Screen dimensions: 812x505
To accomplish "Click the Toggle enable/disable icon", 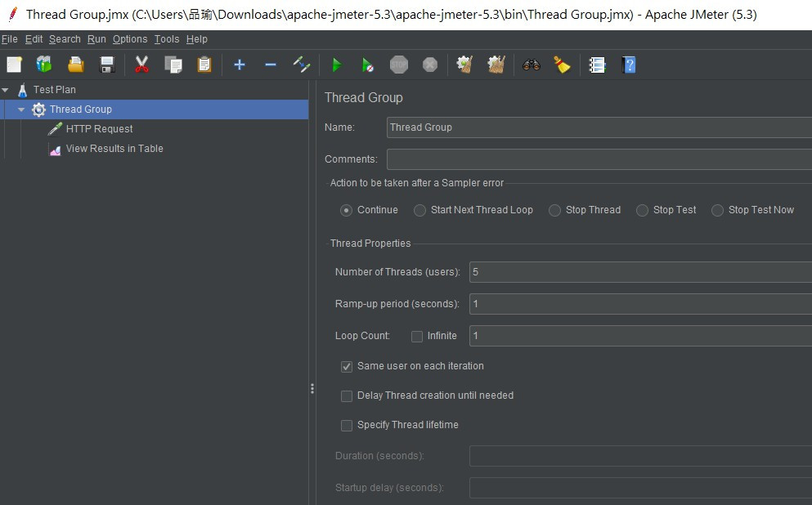I will 302,65.
